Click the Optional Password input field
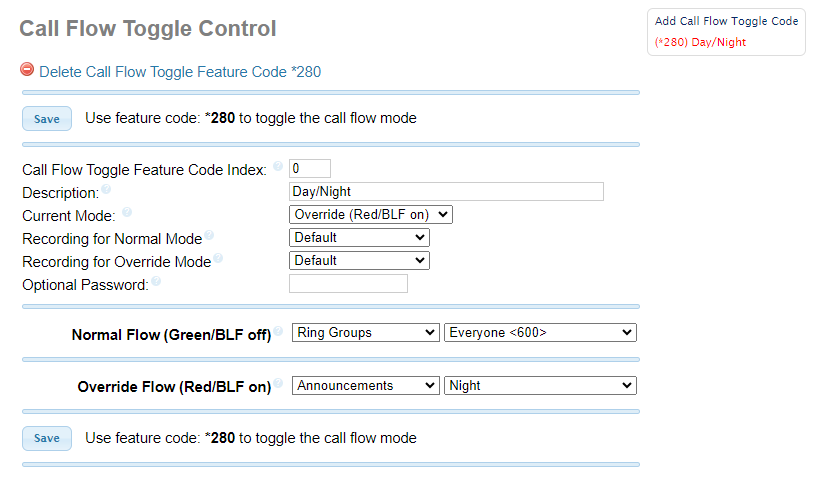The width and height of the screenshot is (821, 491). pos(348,284)
